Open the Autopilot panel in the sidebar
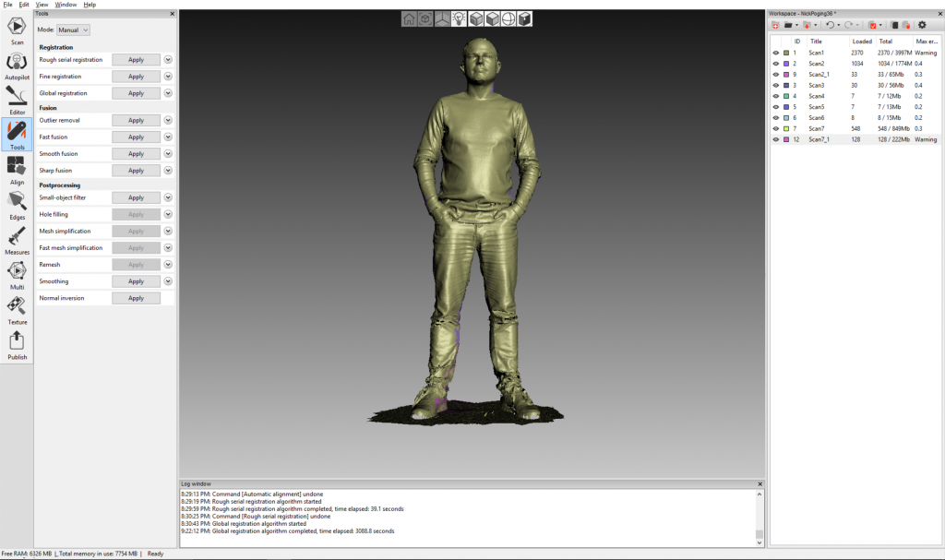The width and height of the screenshot is (945, 560). (x=17, y=66)
